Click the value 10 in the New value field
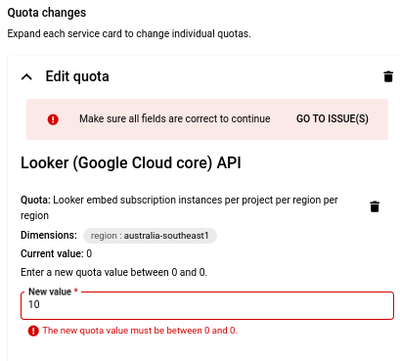400x361 pixels. click(34, 304)
